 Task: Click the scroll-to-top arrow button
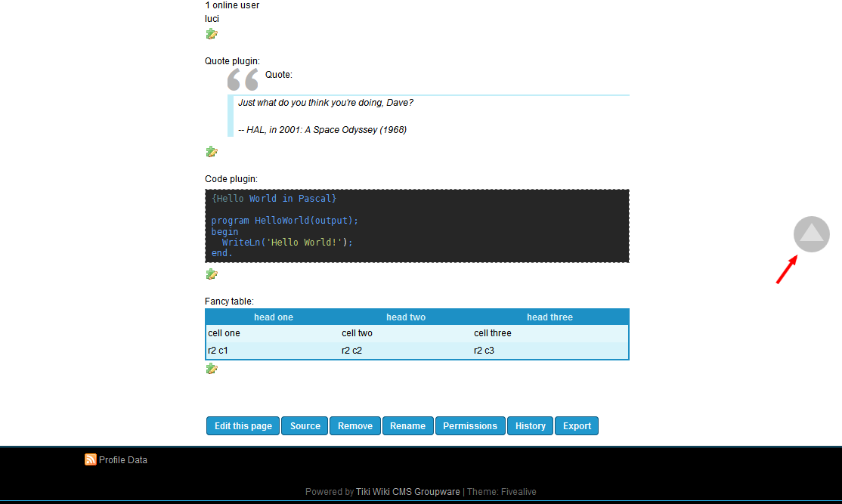pos(811,233)
